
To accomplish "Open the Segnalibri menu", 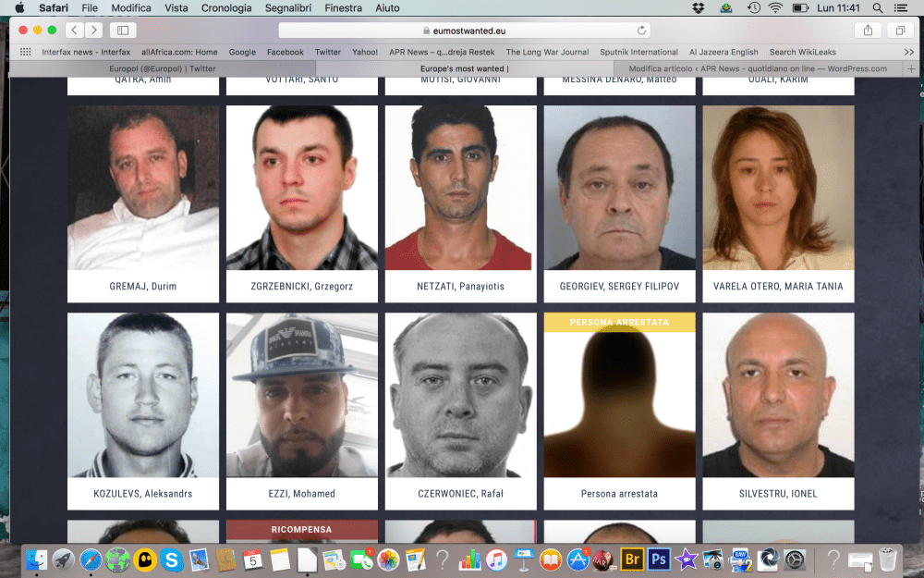I will click(x=288, y=8).
